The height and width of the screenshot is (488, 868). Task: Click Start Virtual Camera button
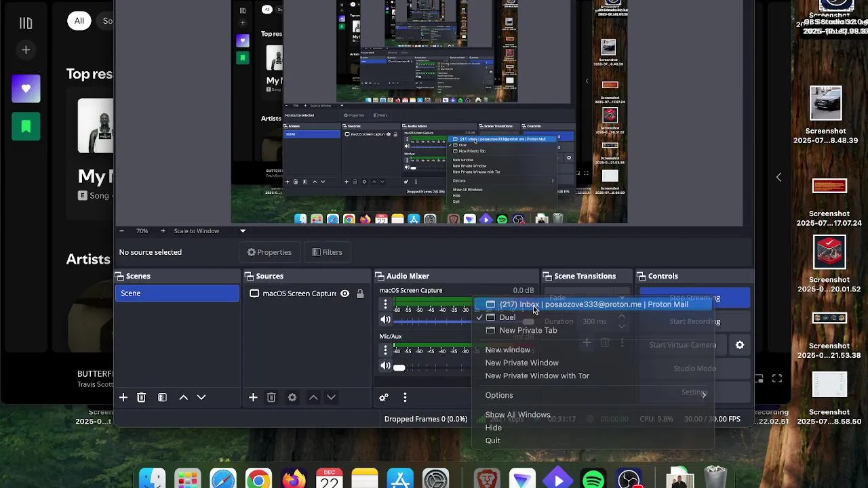683,345
